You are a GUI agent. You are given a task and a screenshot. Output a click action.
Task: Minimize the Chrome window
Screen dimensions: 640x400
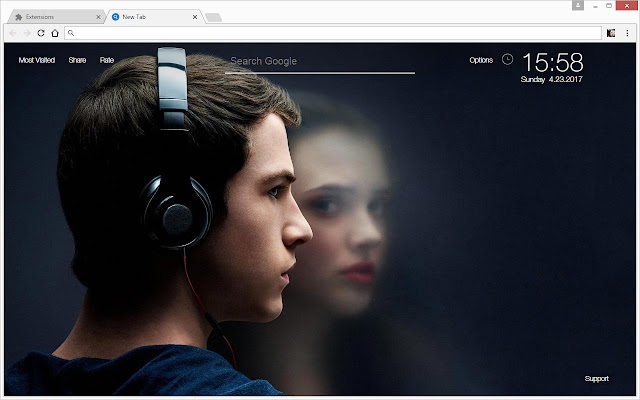click(596, 6)
